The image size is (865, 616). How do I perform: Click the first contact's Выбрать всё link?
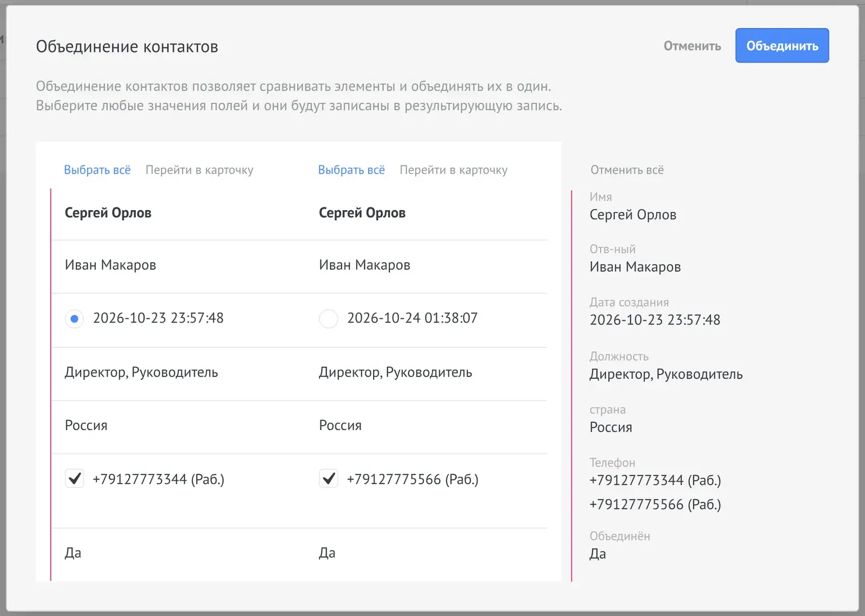click(x=97, y=170)
